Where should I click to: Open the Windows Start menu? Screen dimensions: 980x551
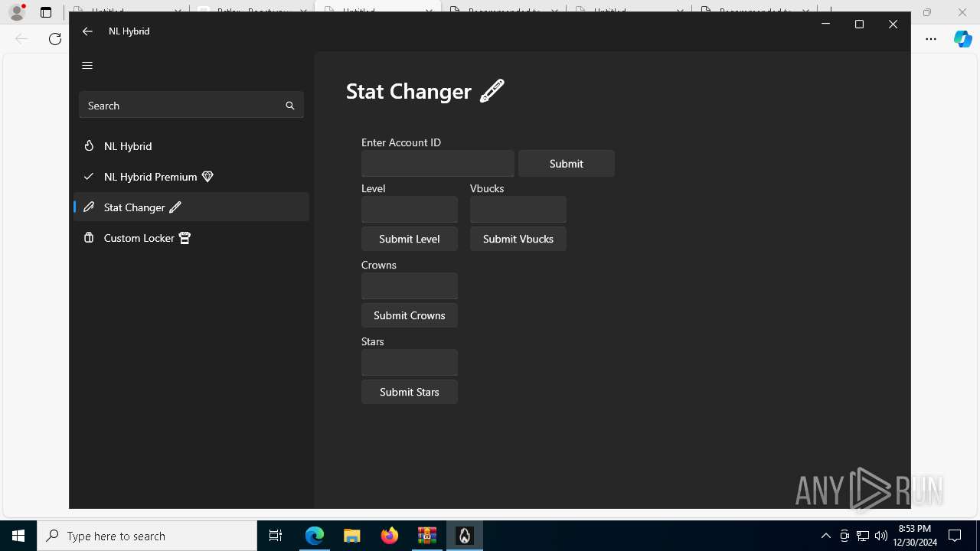18,536
